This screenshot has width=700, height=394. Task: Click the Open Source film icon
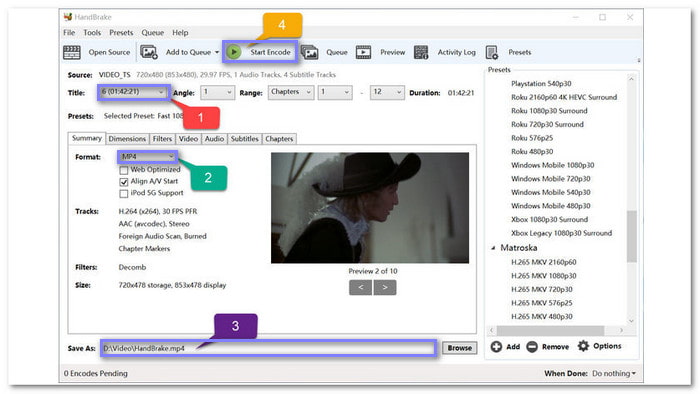pos(71,52)
